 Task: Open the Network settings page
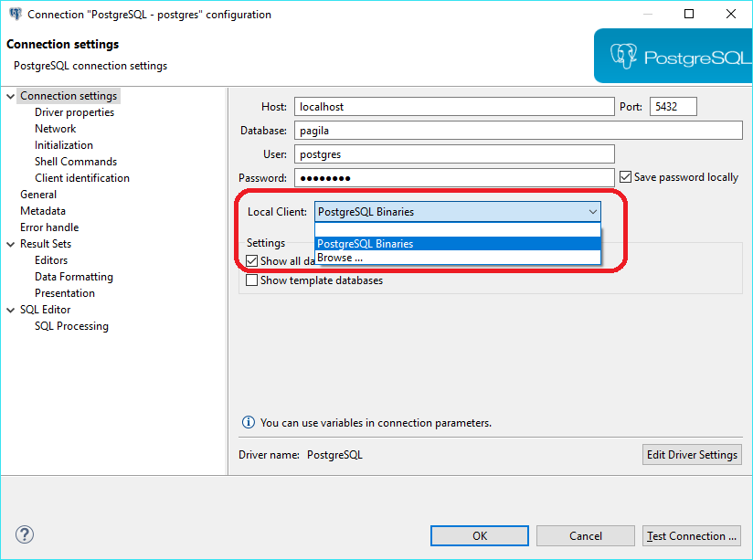coord(55,129)
